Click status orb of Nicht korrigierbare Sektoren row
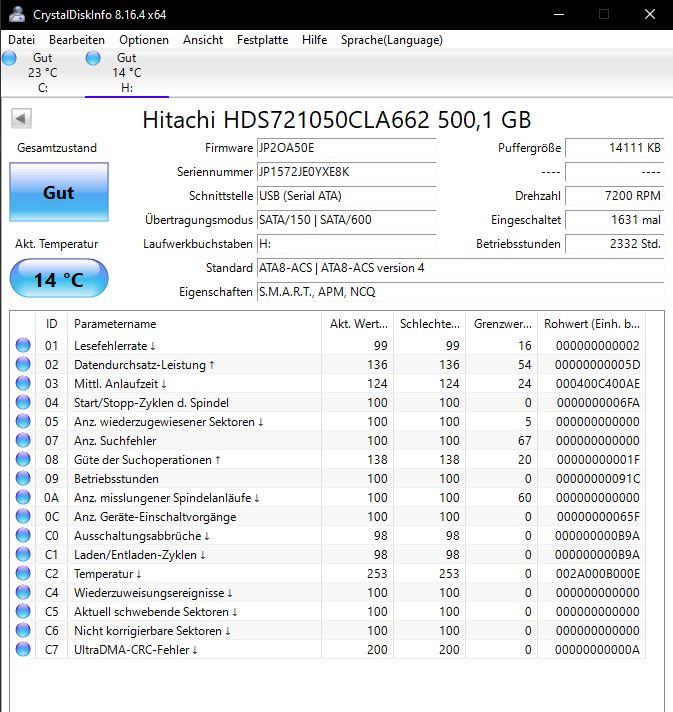The width and height of the screenshot is (673, 712). pyautogui.click(x=23, y=631)
